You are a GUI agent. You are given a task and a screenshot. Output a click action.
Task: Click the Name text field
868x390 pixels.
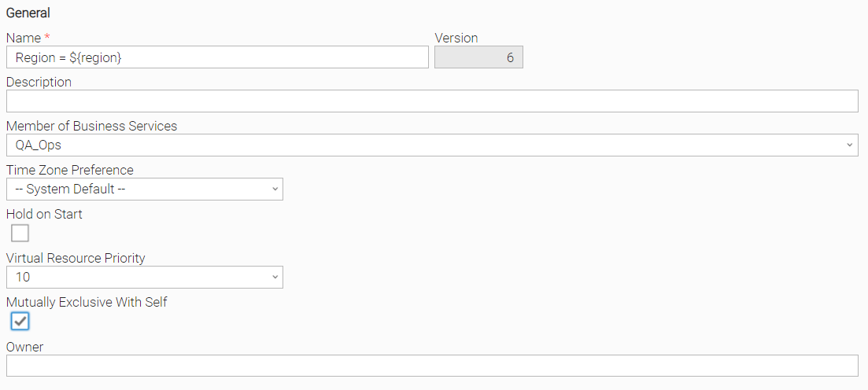pyautogui.click(x=217, y=57)
